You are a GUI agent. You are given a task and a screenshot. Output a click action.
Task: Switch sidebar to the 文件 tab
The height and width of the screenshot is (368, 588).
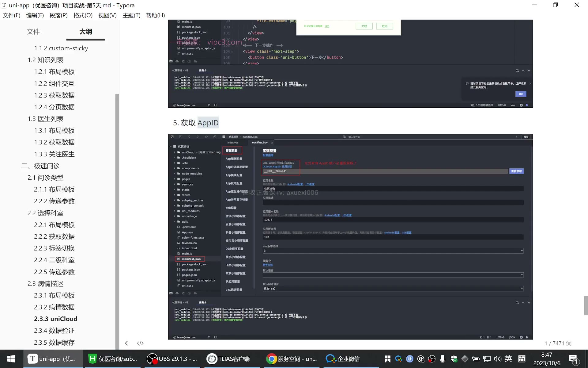(x=33, y=32)
